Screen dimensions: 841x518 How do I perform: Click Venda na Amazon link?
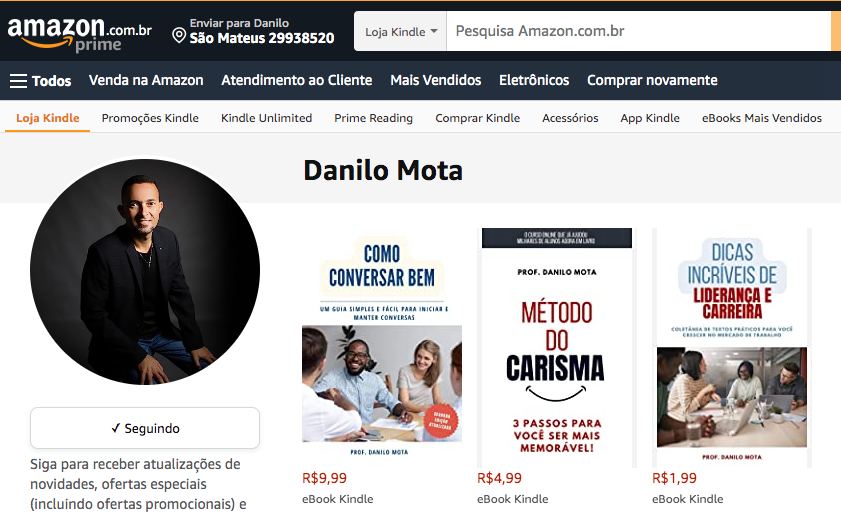pyautogui.click(x=146, y=80)
